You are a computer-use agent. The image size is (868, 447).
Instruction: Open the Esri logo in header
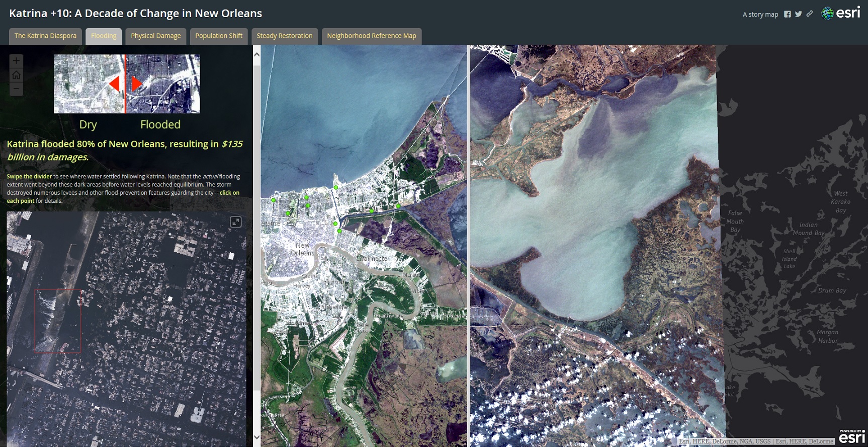pyautogui.click(x=841, y=13)
